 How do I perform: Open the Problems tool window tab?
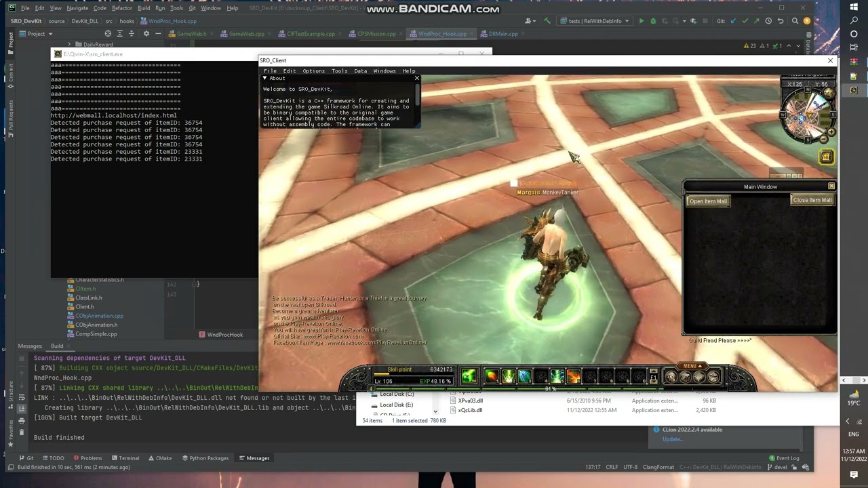87,458
